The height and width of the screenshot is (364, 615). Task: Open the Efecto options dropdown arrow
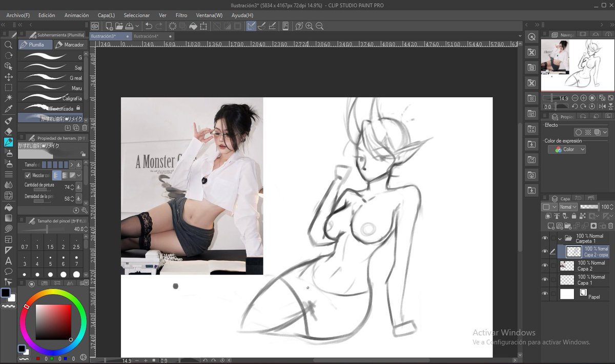605,132
